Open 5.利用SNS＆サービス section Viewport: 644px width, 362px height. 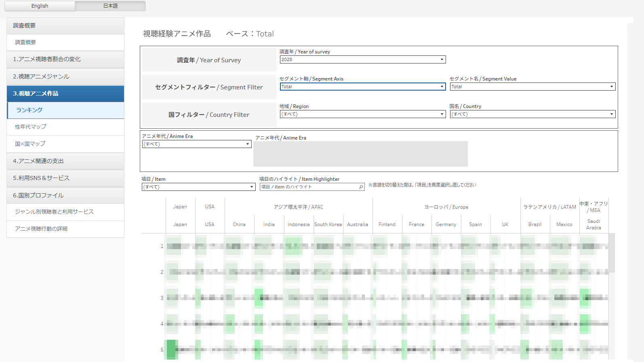tap(65, 178)
